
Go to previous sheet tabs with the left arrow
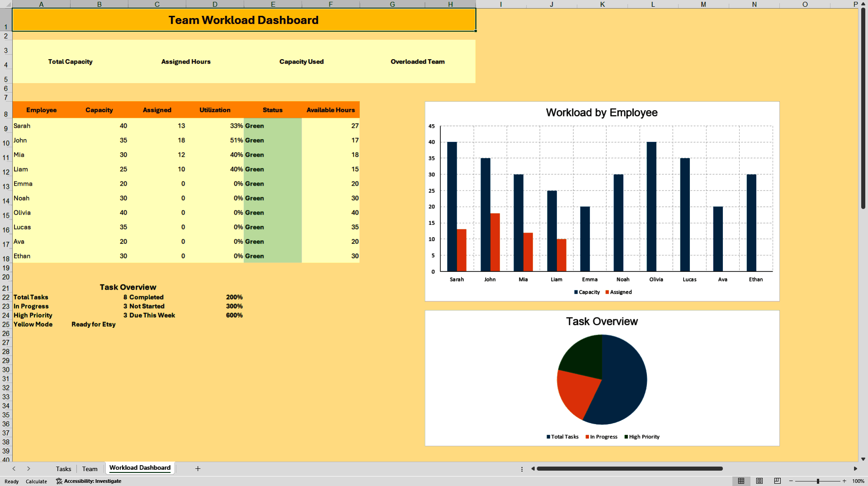pos(14,468)
